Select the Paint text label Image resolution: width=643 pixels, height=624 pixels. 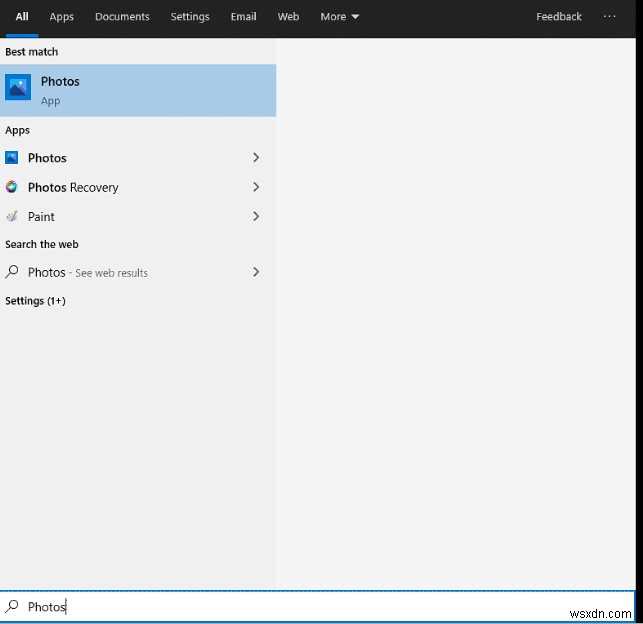pos(41,216)
